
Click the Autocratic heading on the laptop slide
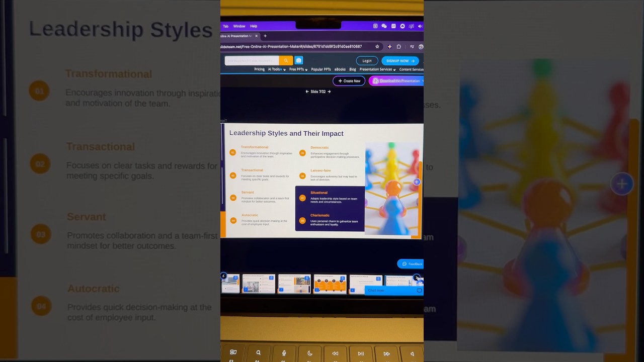[250, 215]
